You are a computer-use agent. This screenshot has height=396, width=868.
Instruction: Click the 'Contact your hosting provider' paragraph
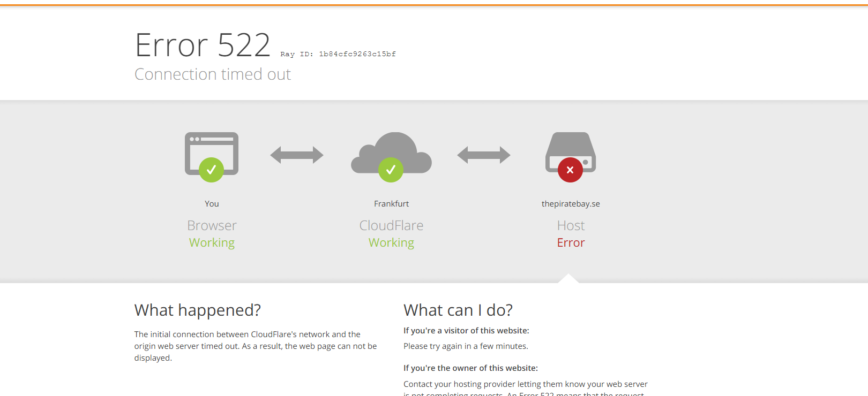[526, 389]
